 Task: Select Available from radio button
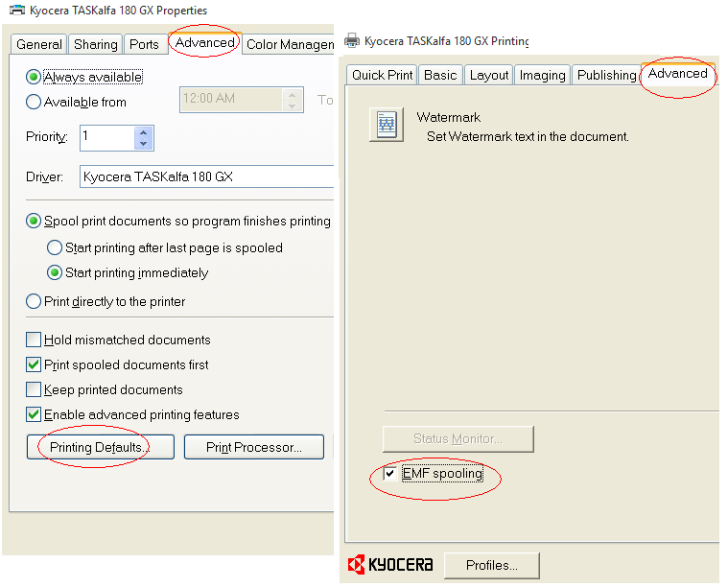tap(33, 102)
